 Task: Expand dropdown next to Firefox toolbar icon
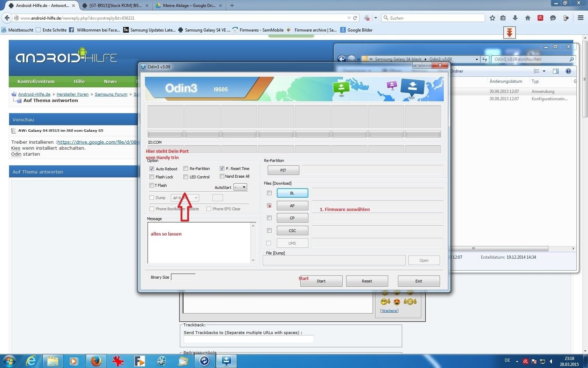[x=376, y=18]
